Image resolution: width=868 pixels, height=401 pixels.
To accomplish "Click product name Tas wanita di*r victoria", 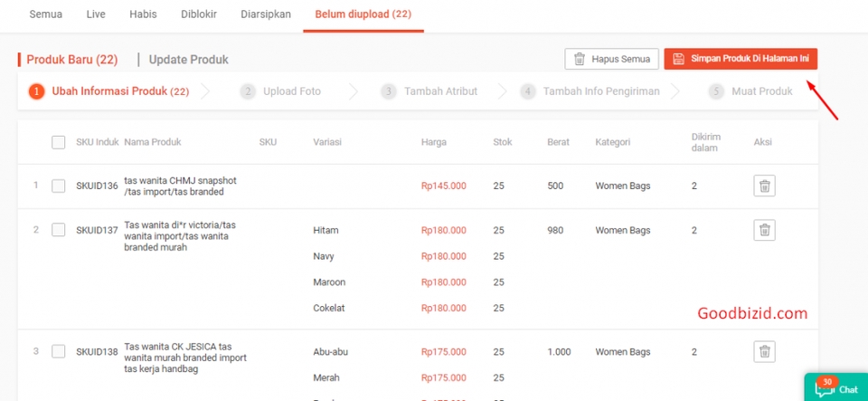I will [180, 236].
